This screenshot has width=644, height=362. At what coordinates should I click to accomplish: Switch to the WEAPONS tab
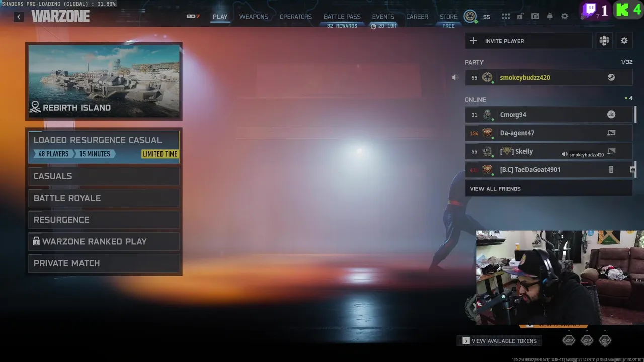point(254,17)
